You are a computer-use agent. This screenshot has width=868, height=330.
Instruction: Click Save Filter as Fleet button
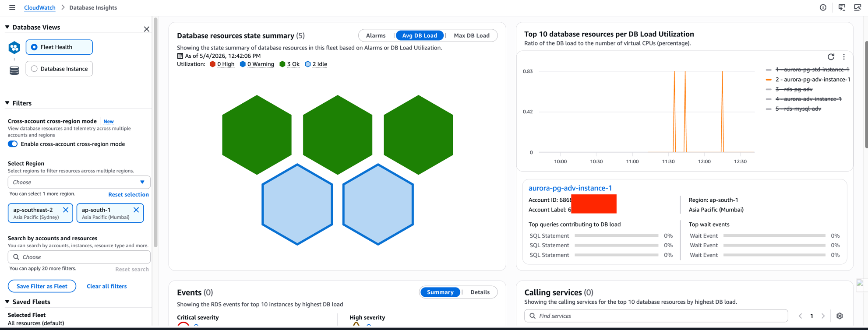point(42,286)
